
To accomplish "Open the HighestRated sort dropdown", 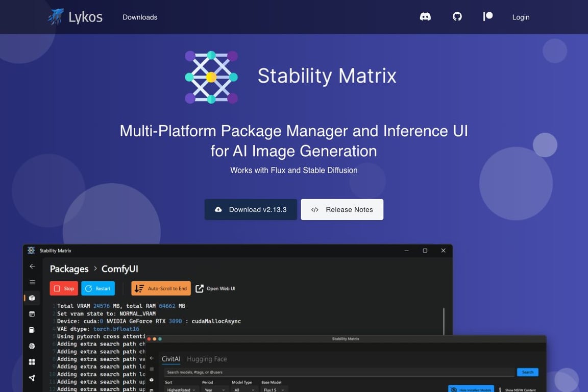I will point(182,390).
